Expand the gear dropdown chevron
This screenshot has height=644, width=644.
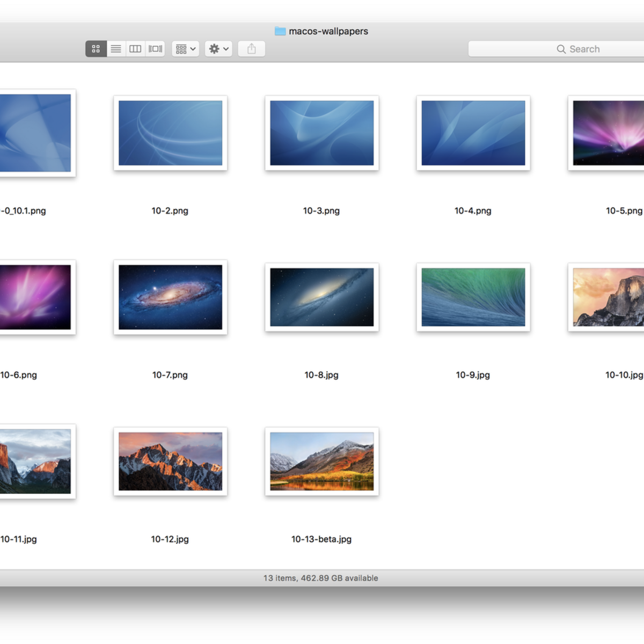pyautogui.click(x=224, y=49)
